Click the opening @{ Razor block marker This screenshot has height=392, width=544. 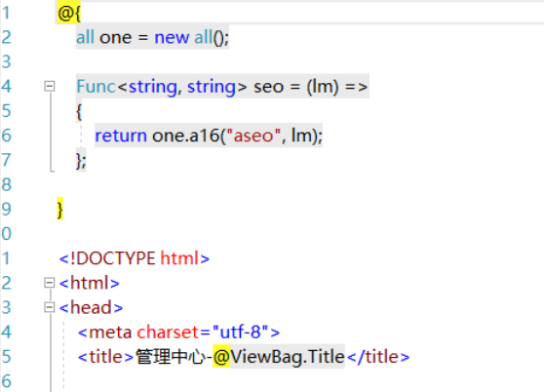69,14
